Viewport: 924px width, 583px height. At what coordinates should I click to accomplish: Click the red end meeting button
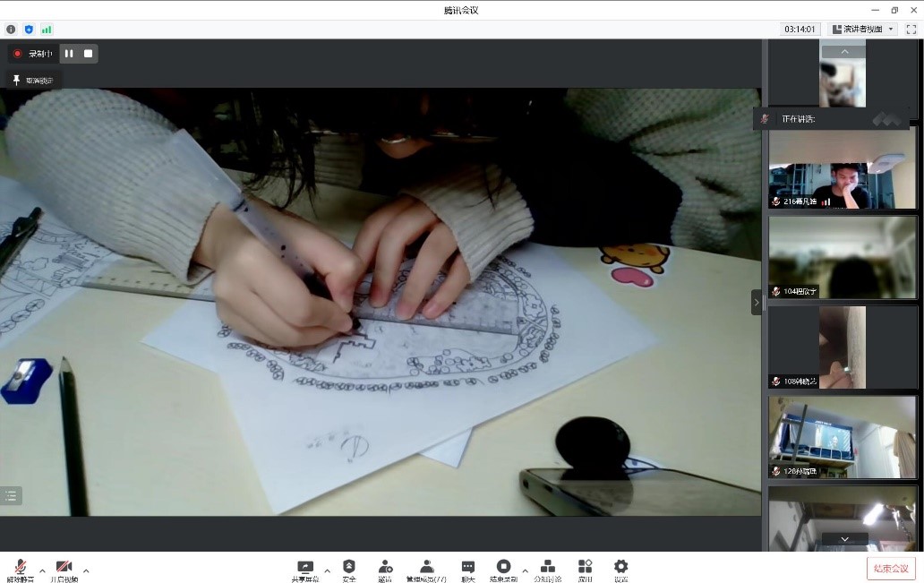(x=891, y=568)
